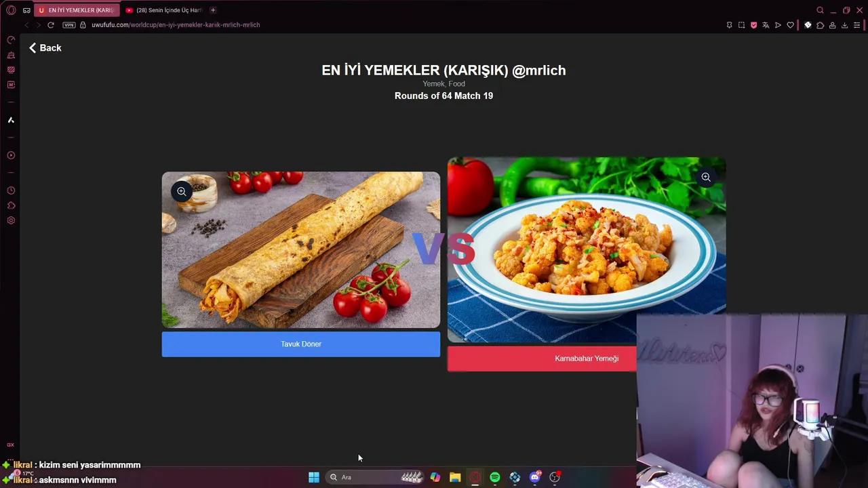This screenshot has height=488, width=868.
Task: View site security lock info
Action: pos(83,25)
